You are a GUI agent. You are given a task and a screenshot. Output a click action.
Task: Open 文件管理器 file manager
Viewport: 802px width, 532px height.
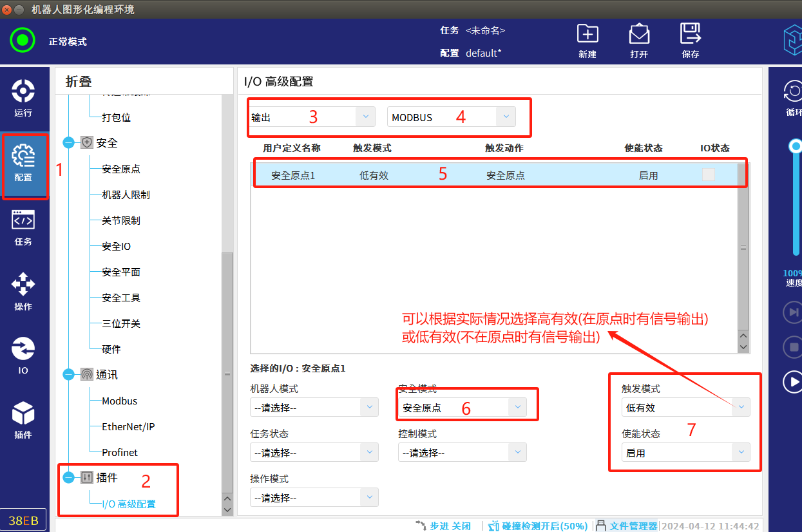click(627, 526)
